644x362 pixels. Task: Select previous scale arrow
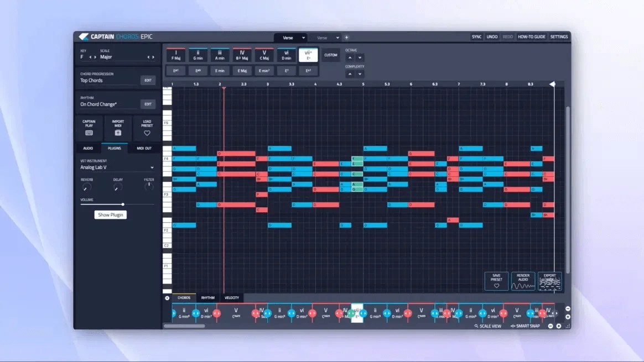tap(148, 57)
